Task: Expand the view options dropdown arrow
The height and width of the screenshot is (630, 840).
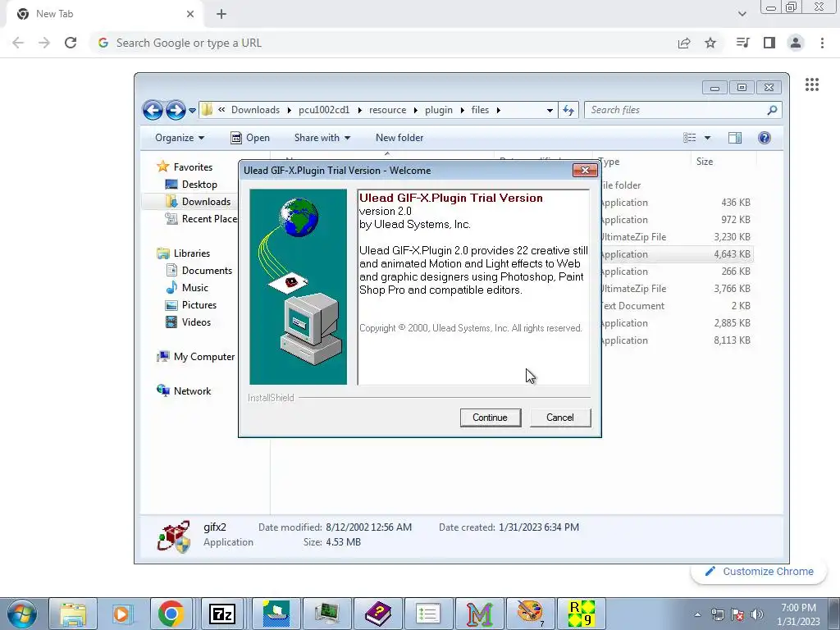Action: 707,138
